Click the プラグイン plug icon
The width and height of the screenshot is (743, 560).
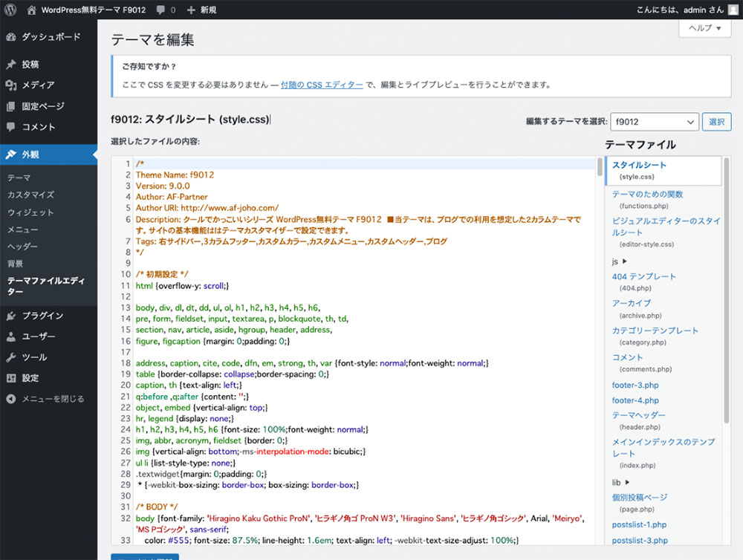11,316
